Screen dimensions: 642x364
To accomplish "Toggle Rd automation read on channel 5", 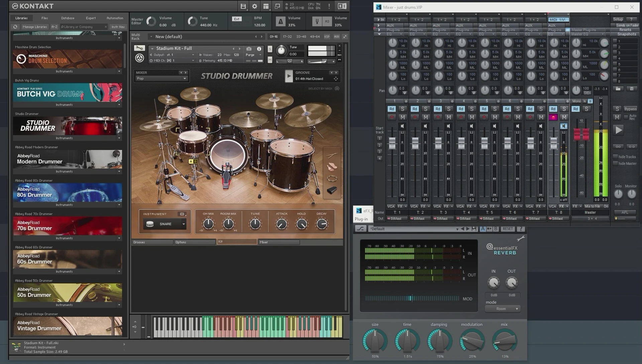I will (484, 109).
